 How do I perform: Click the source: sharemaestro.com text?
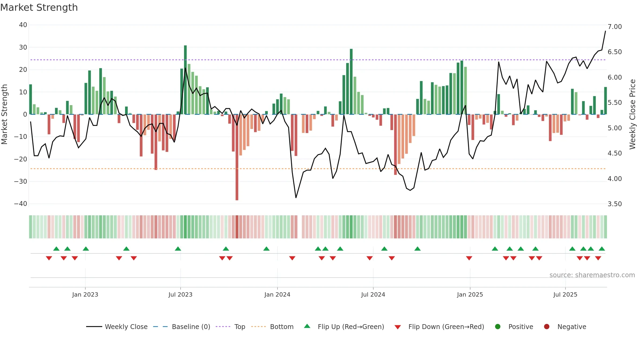(592, 275)
